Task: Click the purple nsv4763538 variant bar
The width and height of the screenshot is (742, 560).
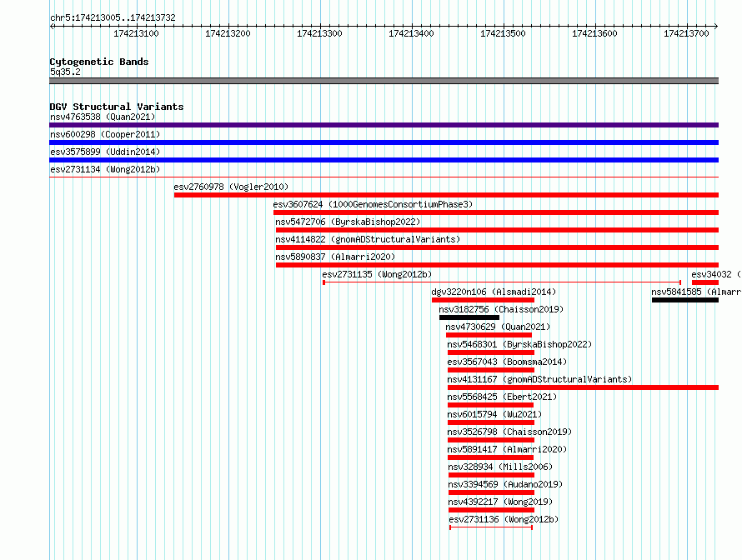Action: pyautogui.click(x=384, y=125)
